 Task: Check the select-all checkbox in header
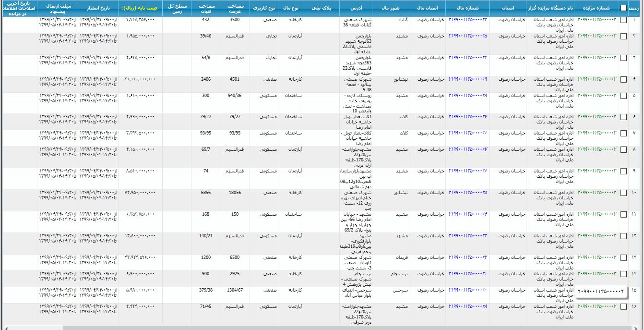(623, 8)
